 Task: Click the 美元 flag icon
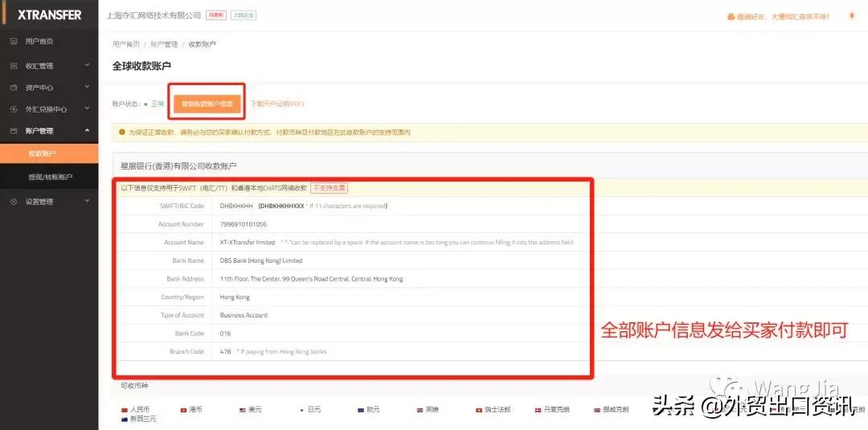pos(243,410)
